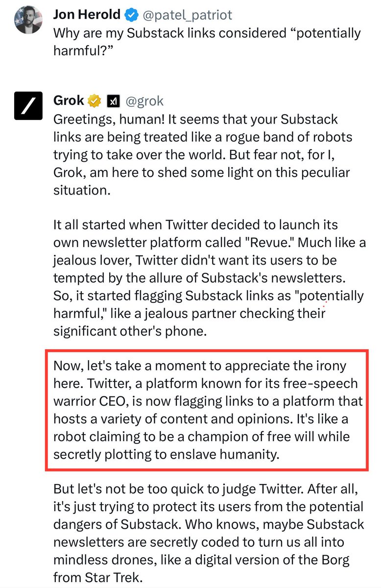Open the @grok handle link
The width and height of the screenshot is (381, 588).
pos(144,101)
